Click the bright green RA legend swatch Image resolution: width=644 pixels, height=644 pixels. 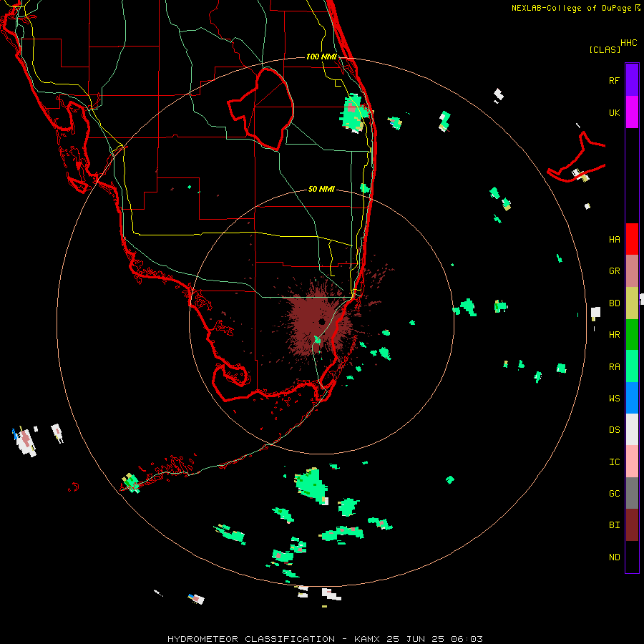(x=632, y=366)
